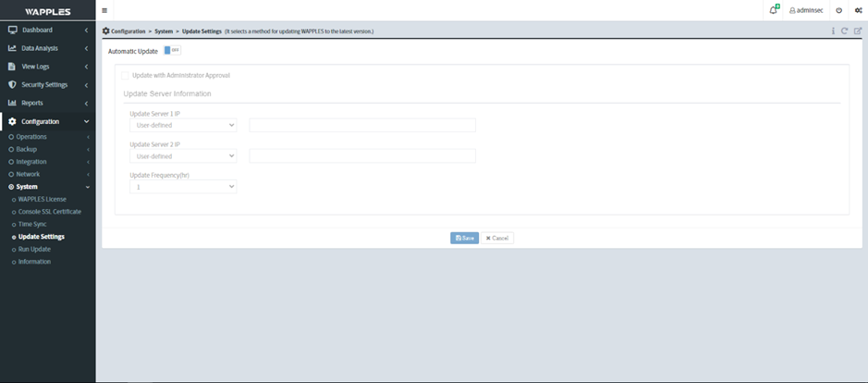Open the Update Frequency(hr) dropdown
Viewport: 868px width, 383px height.
pos(183,187)
